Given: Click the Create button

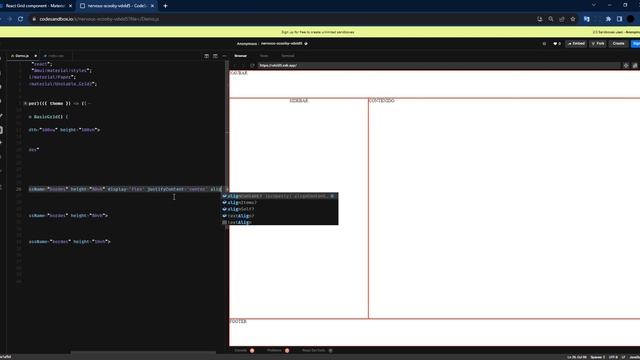Looking at the screenshot, I should pyautogui.click(x=618, y=44).
